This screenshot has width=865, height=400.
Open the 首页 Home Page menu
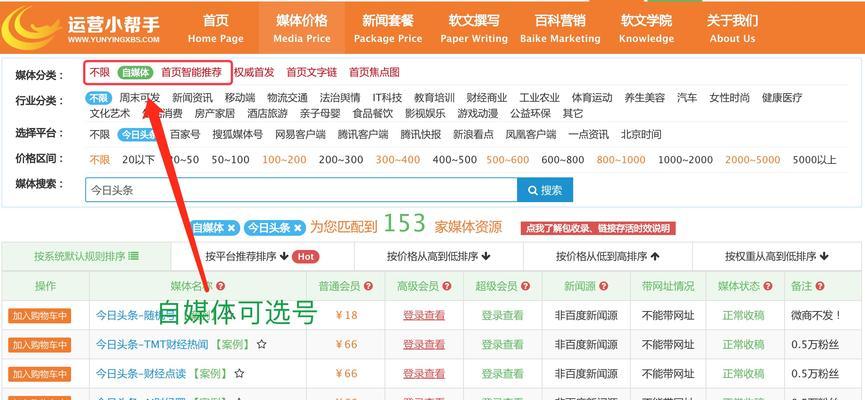click(216, 29)
